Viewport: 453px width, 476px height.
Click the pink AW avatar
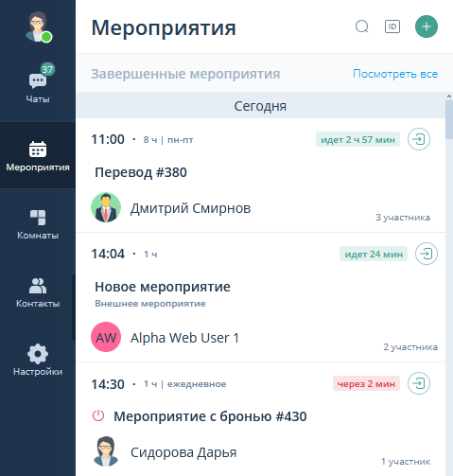pos(106,337)
